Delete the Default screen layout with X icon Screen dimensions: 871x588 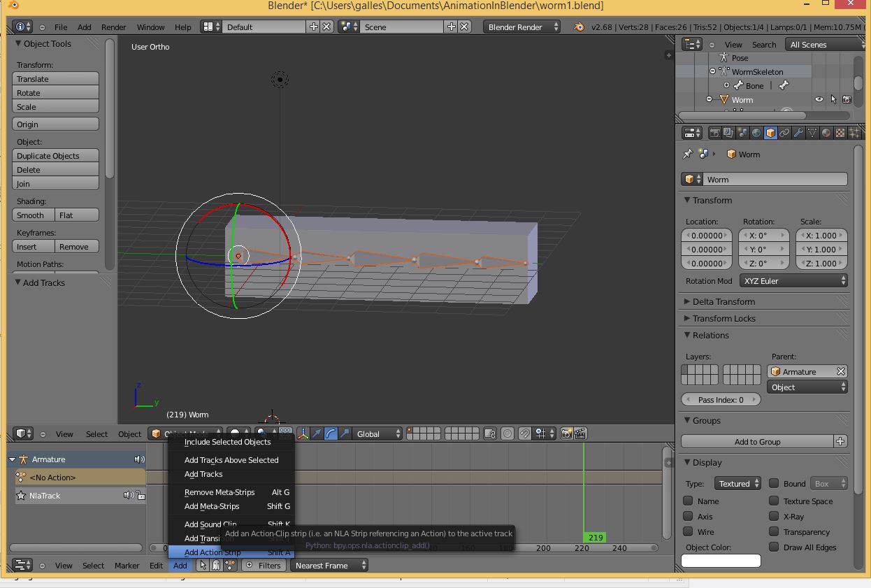tap(326, 27)
